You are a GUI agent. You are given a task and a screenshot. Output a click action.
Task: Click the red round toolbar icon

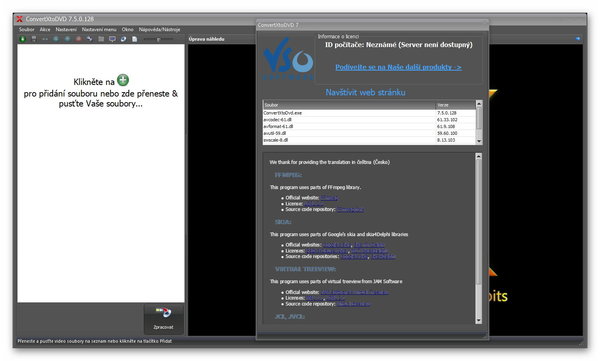tap(78, 39)
